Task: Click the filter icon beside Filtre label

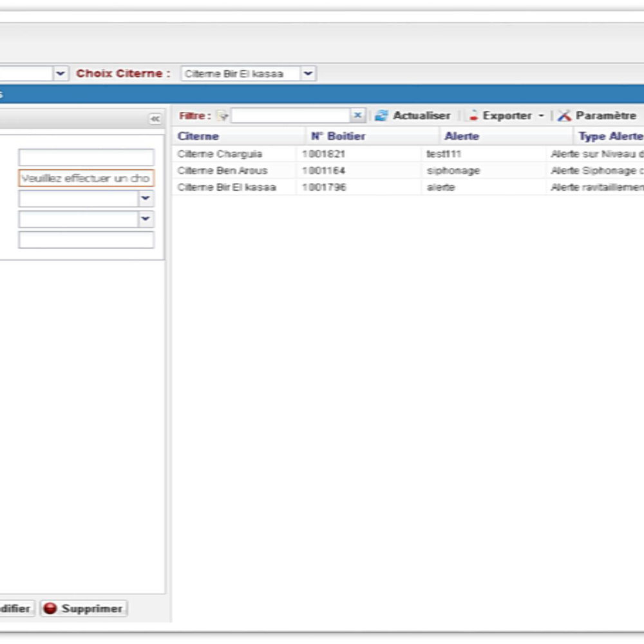Action: (x=222, y=116)
